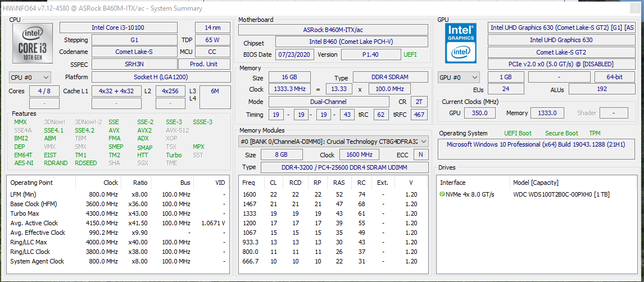Click the 64-bit bus width field

tap(614, 77)
